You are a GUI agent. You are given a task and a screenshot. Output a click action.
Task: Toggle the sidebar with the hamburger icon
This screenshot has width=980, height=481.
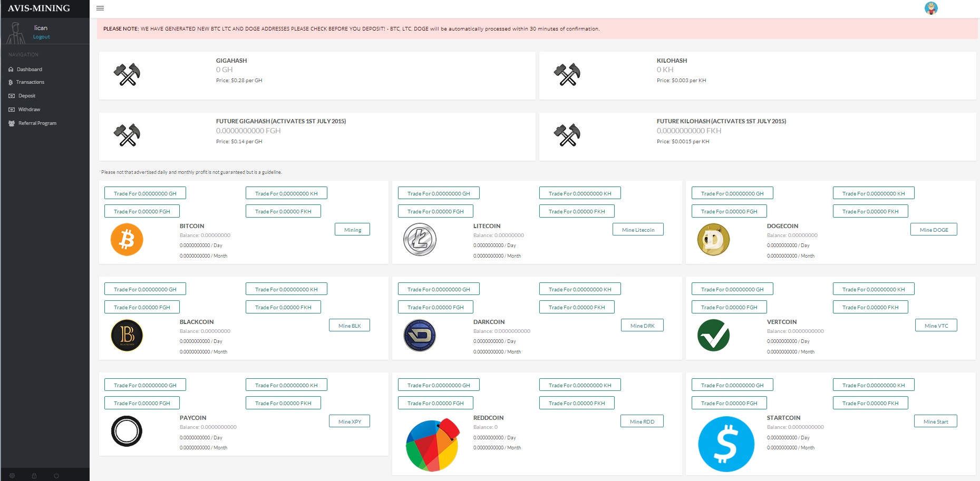click(100, 8)
